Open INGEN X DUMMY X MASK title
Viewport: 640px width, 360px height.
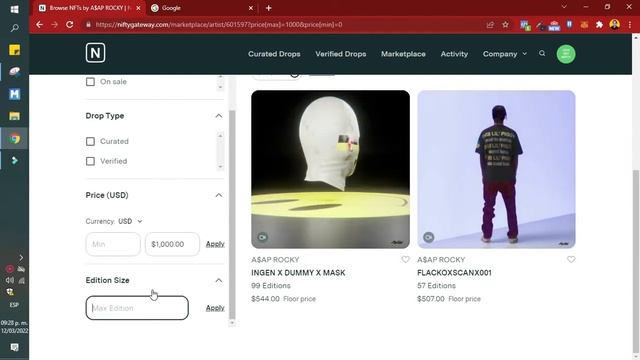coord(298,273)
